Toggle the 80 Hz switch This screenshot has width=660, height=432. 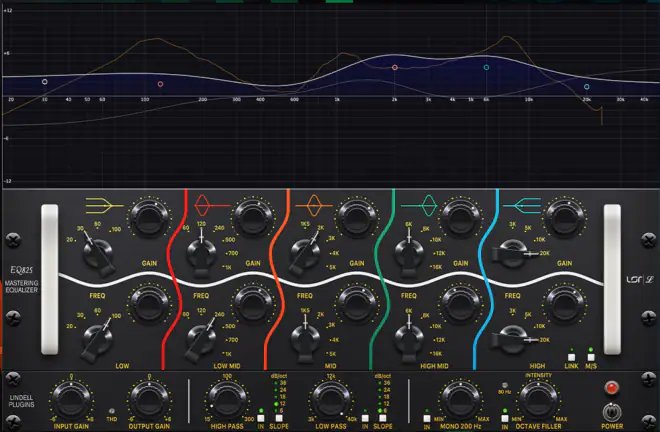505,385
